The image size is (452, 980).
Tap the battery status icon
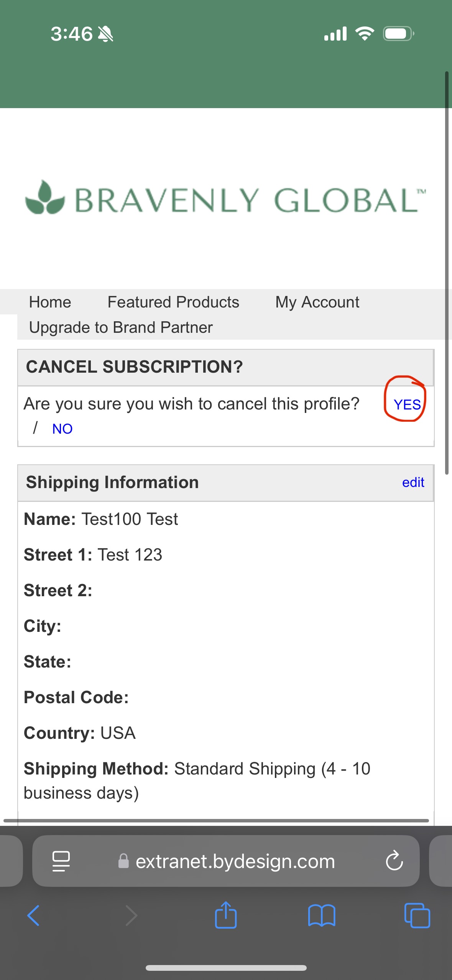(x=398, y=34)
